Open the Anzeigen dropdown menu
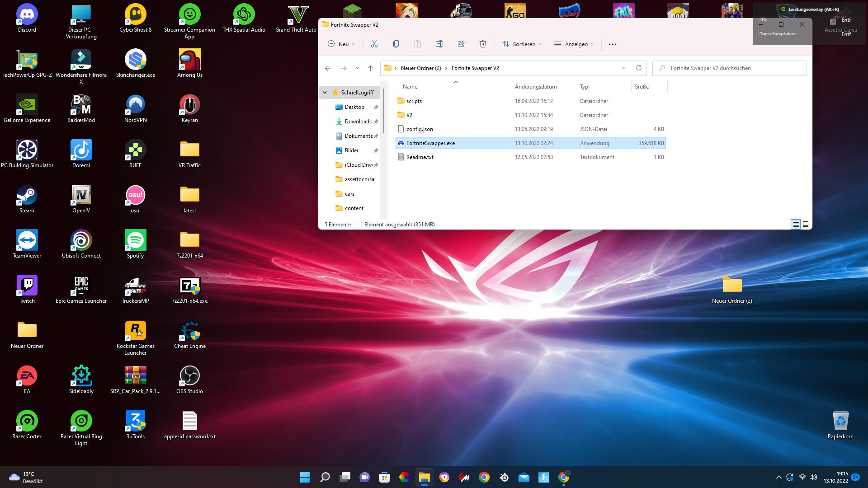868x488 pixels. click(574, 44)
